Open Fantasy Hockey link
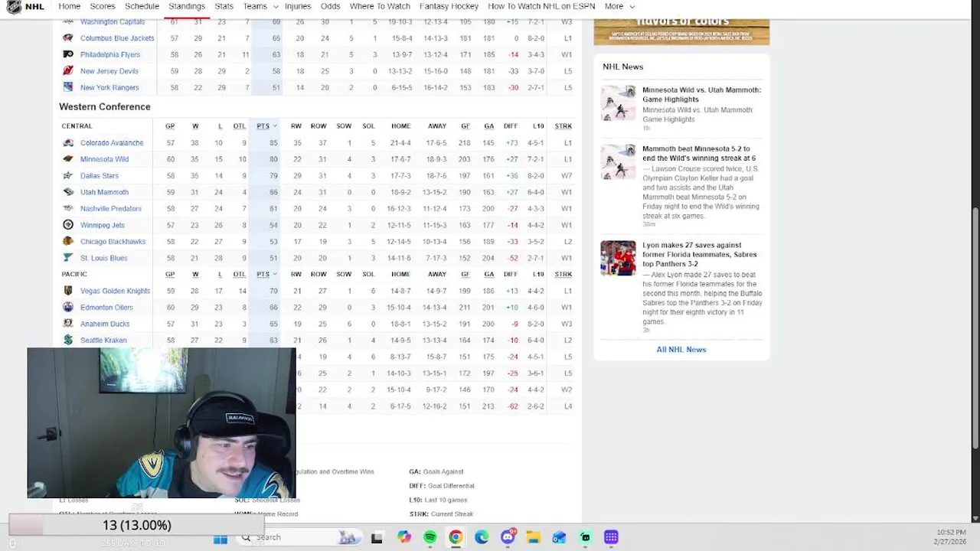Viewport: 980px width, 551px height. coord(449,6)
